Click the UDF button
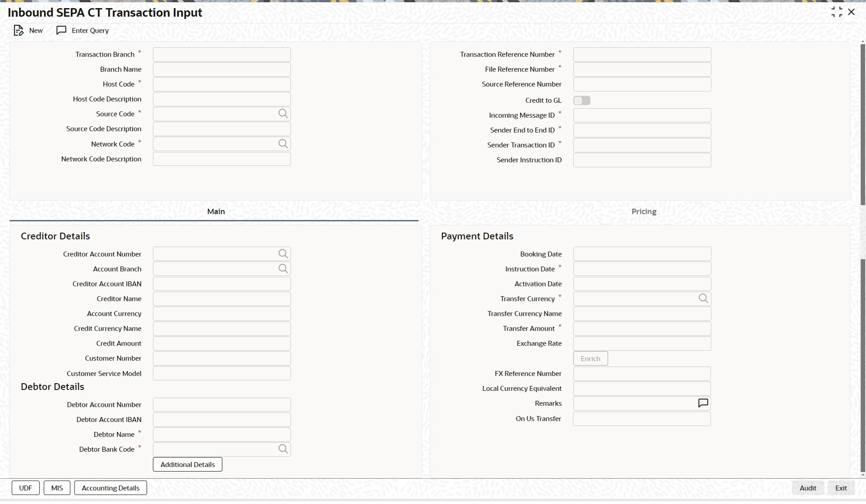 pos(26,488)
